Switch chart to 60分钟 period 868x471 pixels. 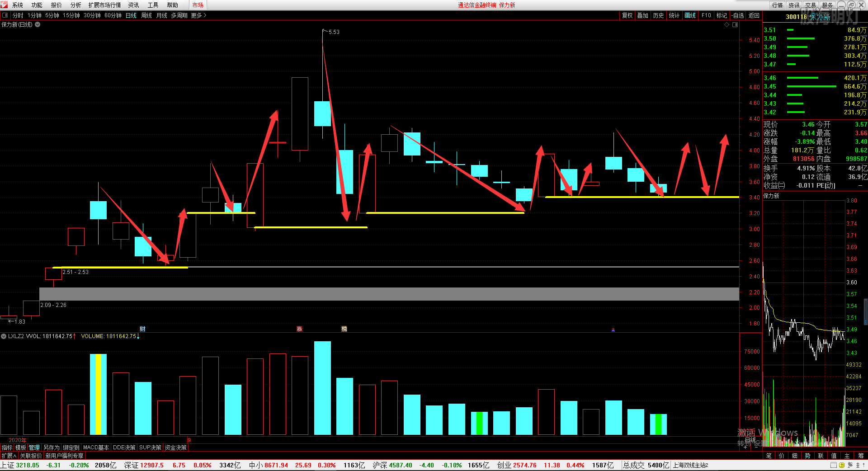click(x=113, y=15)
